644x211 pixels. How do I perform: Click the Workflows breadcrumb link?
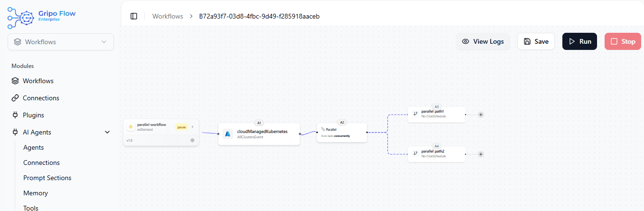tap(168, 16)
